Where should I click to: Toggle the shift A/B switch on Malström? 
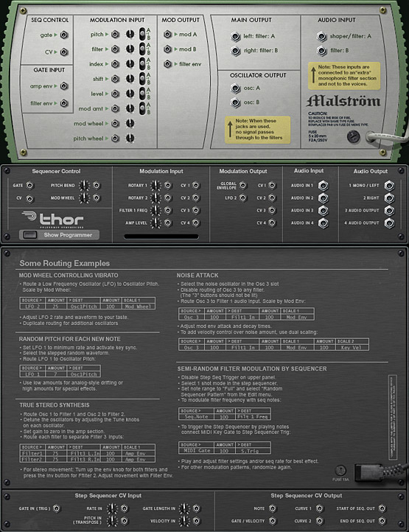click(142, 79)
